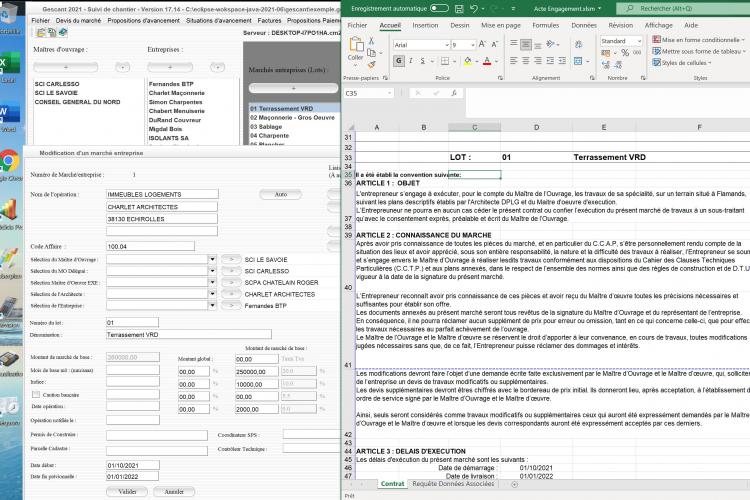This screenshot has width=750, height=500.
Task: Check the Caution bancaire checkbox
Action: pyautogui.click(x=36, y=394)
